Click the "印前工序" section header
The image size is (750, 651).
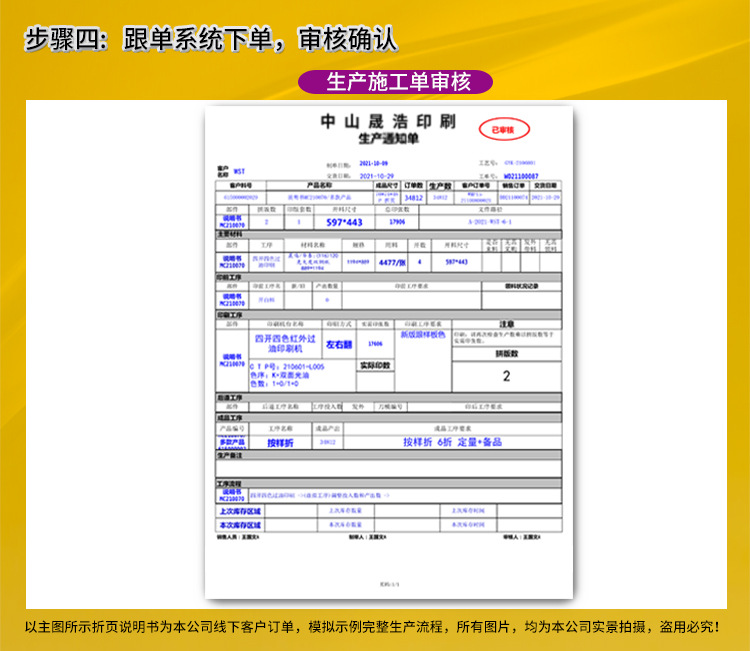pyautogui.click(x=388, y=277)
